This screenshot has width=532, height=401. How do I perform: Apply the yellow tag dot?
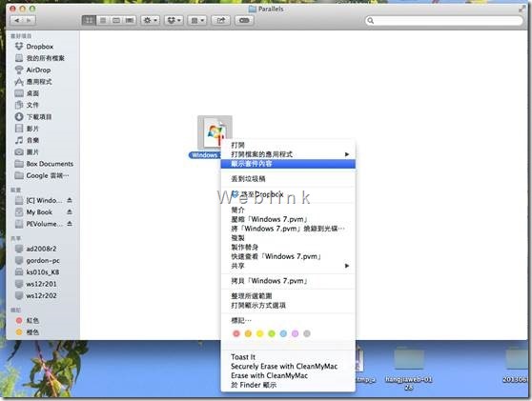pos(260,334)
